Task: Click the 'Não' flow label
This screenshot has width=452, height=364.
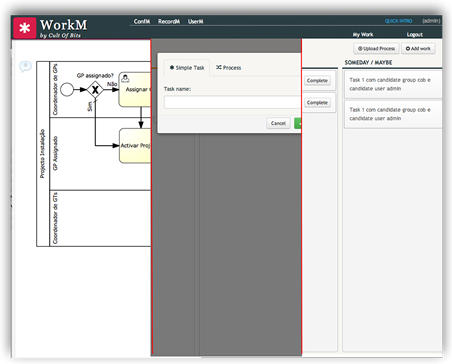Action: point(112,84)
